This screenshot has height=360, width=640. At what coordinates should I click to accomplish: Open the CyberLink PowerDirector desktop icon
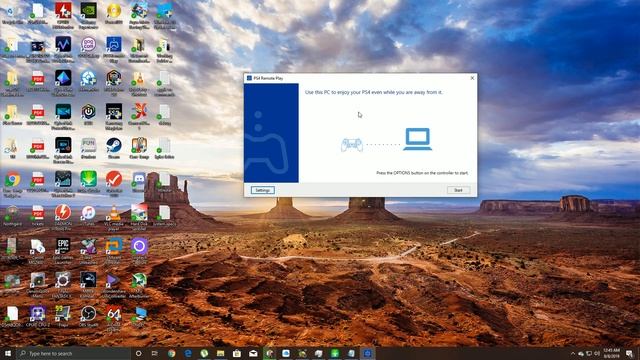coord(63,116)
